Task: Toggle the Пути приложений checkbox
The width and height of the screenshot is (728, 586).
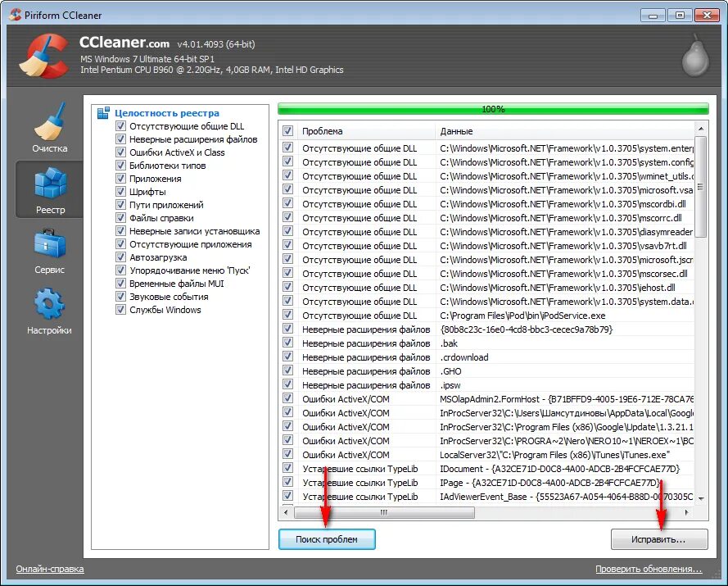Action: (120, 204)
